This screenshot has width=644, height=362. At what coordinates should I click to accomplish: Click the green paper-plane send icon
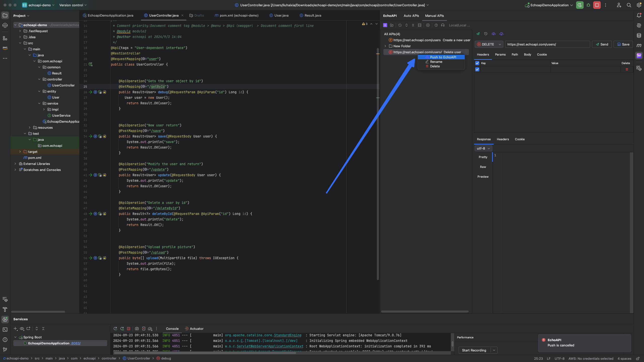click(x=478, y=34)
